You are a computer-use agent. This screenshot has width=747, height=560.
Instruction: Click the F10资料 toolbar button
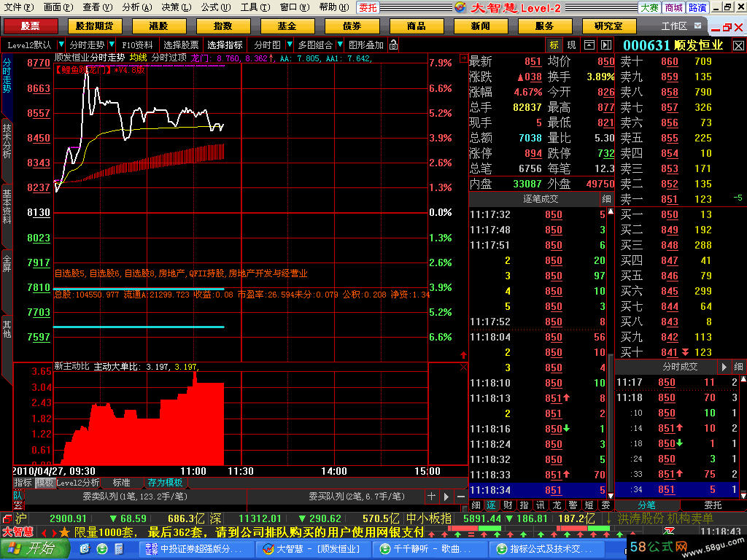[x=137, y=45]
